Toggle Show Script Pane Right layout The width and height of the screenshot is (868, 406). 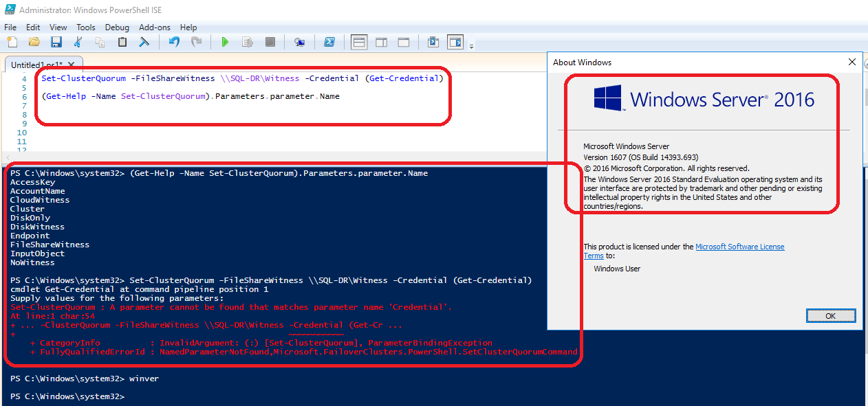[381, 42]
